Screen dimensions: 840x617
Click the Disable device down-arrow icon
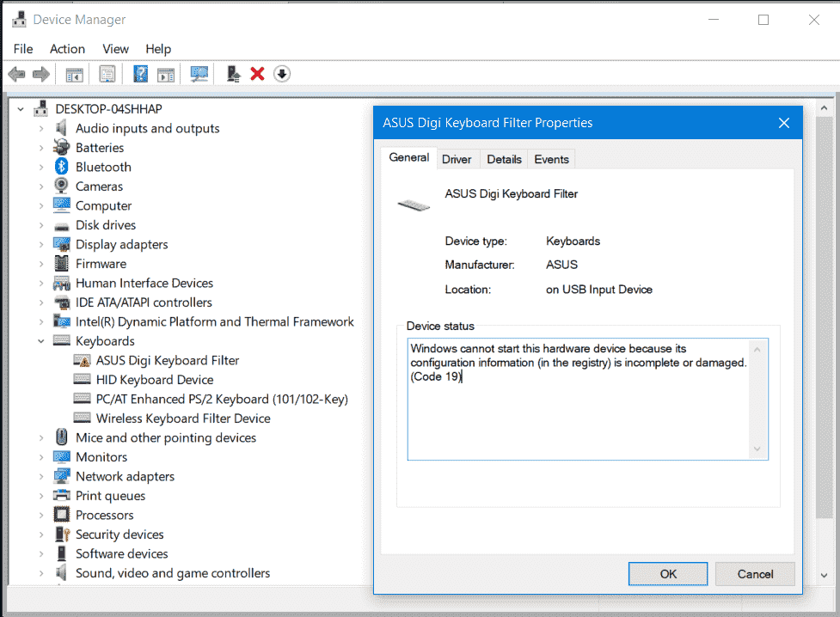point(282,74)
